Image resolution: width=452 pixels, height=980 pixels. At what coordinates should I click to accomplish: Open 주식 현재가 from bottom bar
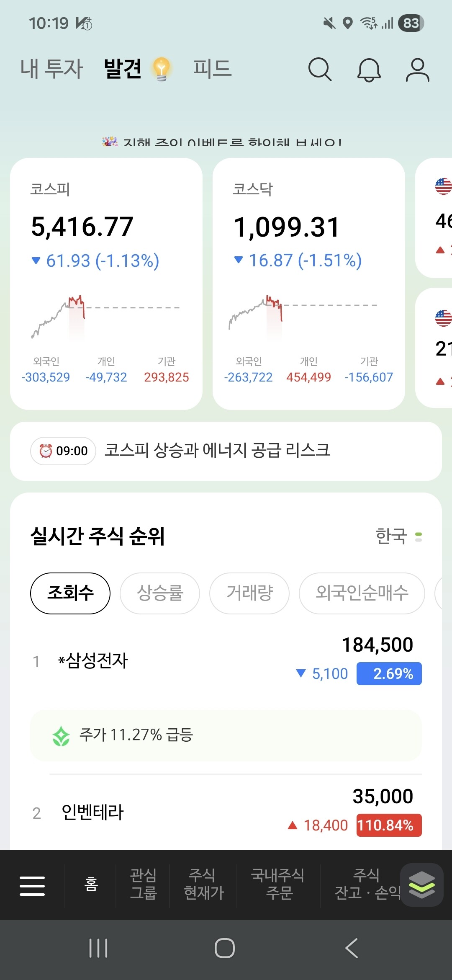(204, 884)
